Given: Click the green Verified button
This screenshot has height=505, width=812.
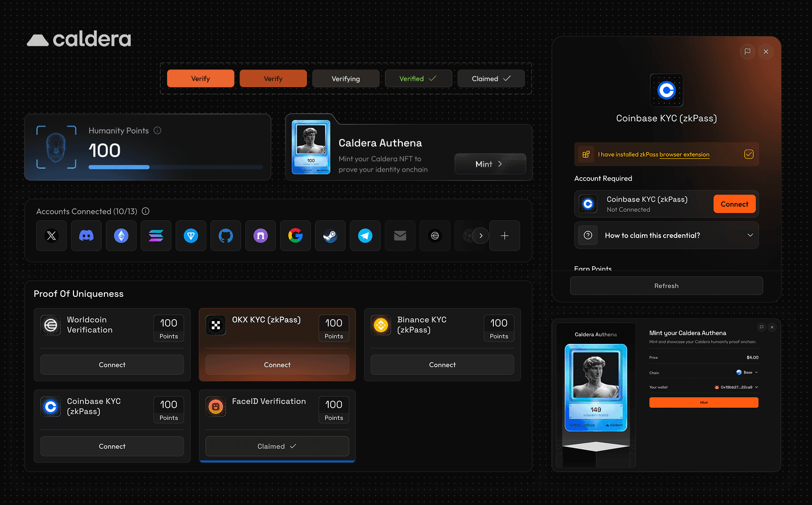Looking at the screenshot, I should pyautogui.click(x=418, y=79).
